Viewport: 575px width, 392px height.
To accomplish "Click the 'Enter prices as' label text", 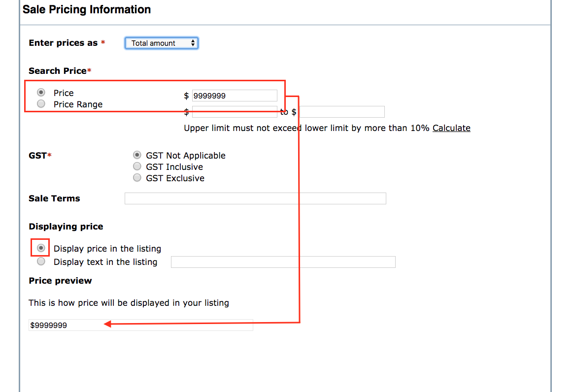I will [63, 43].
